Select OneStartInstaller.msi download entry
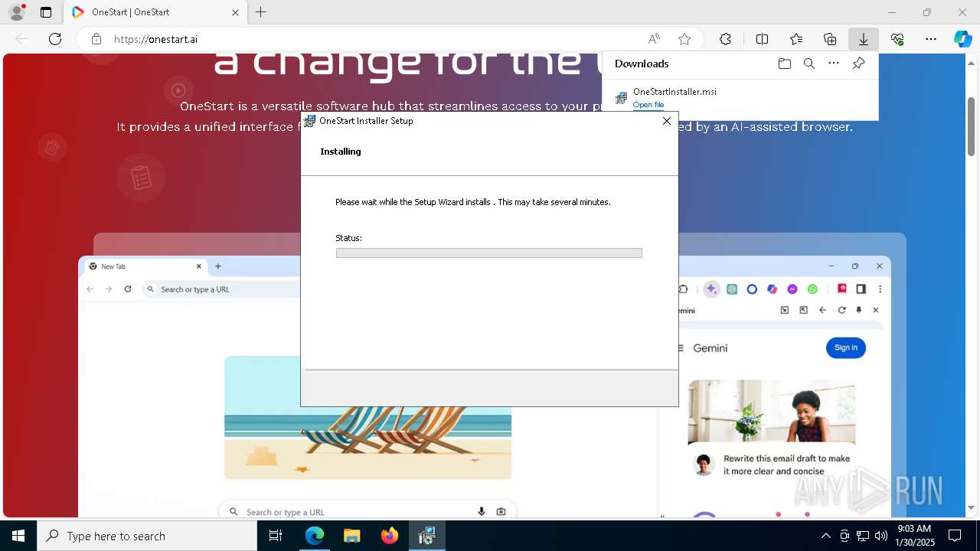This screenshot has width=980, height=551. (740, 97)
